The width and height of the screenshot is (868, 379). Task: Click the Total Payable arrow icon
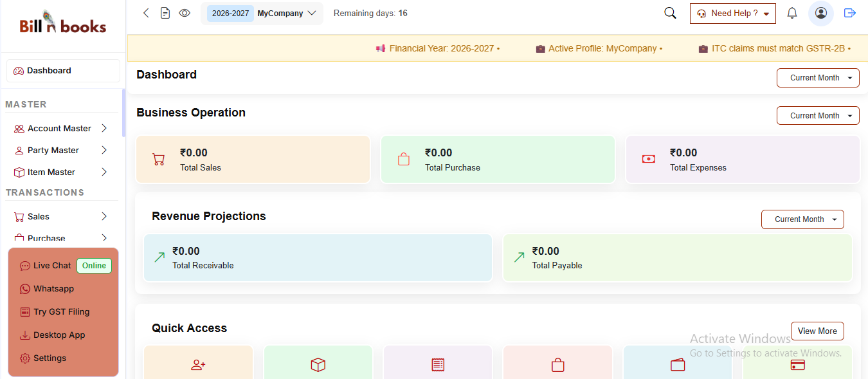pos(519,257)
